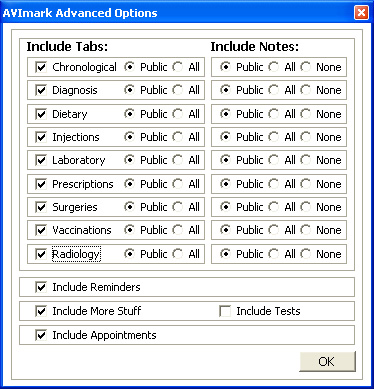Viewport: 374px width, 389px height.
Task: Set Surgeries notes to None
Action: (305, 207)
